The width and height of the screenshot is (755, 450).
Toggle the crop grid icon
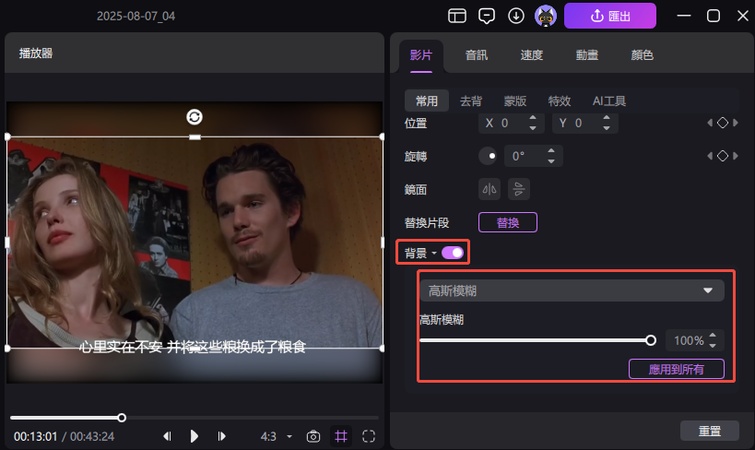coord(341,437)
